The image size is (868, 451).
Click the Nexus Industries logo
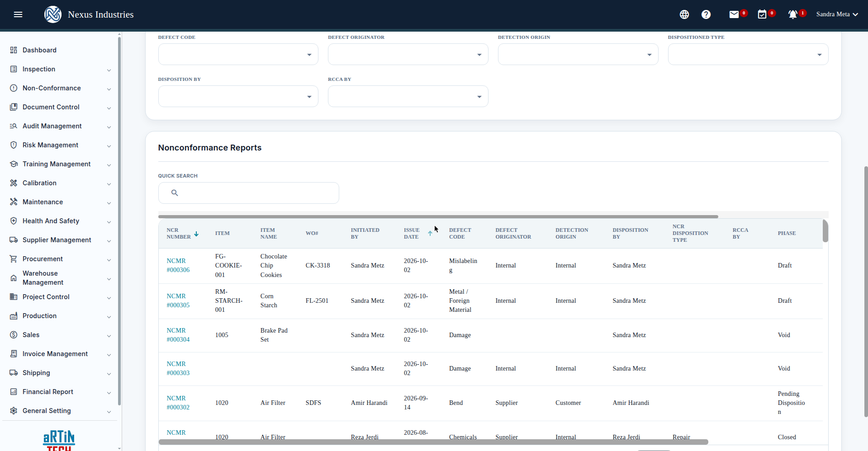[53, 14]
